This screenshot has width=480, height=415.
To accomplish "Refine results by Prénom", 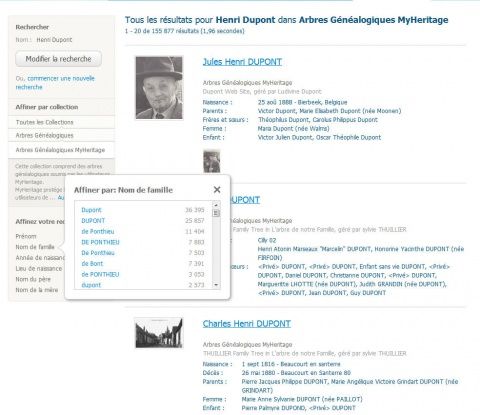I will point(26,236).
